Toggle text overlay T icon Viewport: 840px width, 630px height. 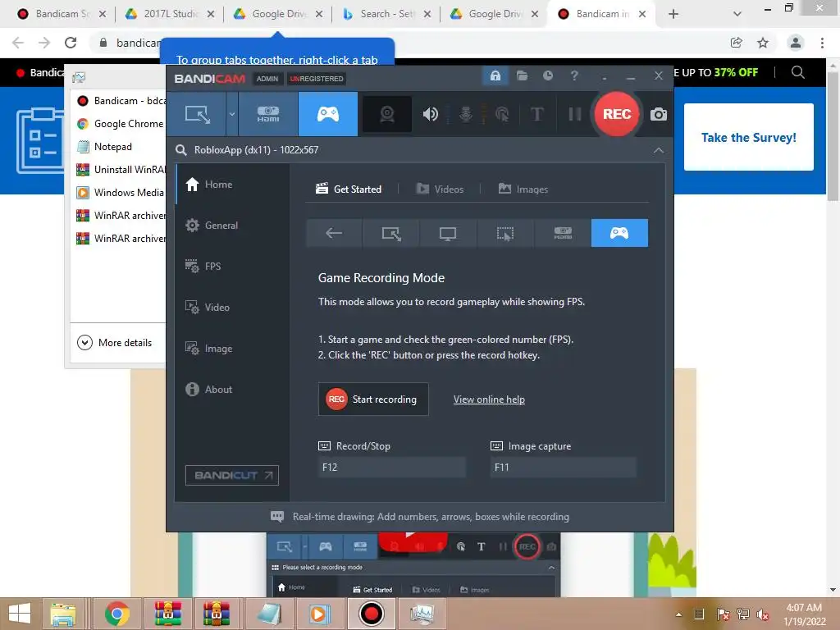(x=536, y=114)
